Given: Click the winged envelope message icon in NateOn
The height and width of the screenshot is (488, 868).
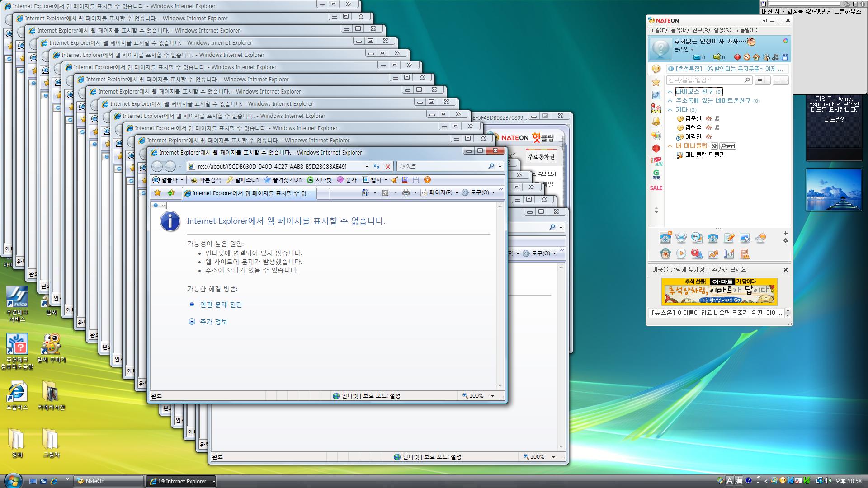Looking at the screenshot, I should point(681,238).
